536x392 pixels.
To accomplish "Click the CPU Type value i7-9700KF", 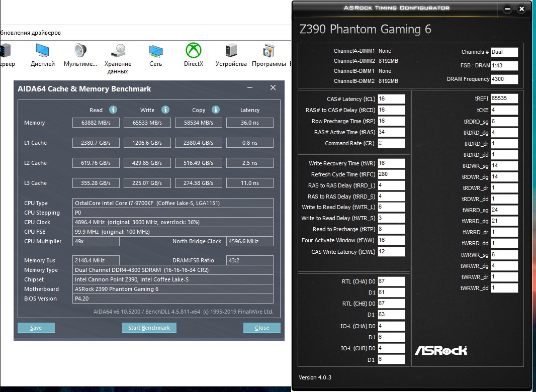I will pos(173,203).
